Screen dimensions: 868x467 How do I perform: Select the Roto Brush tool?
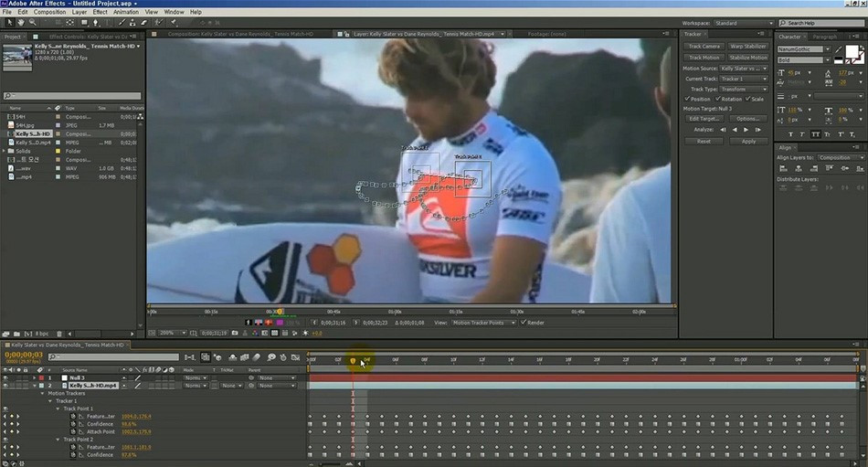pos(159,23)
